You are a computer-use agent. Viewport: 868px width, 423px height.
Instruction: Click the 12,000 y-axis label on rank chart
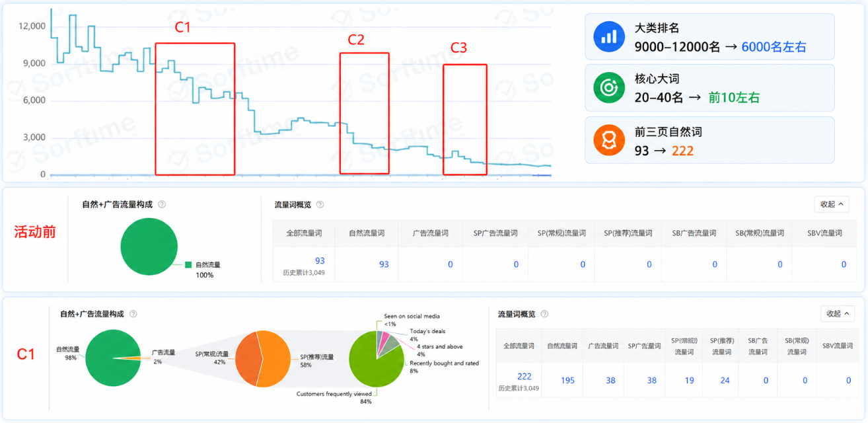[x=32, y=26]
